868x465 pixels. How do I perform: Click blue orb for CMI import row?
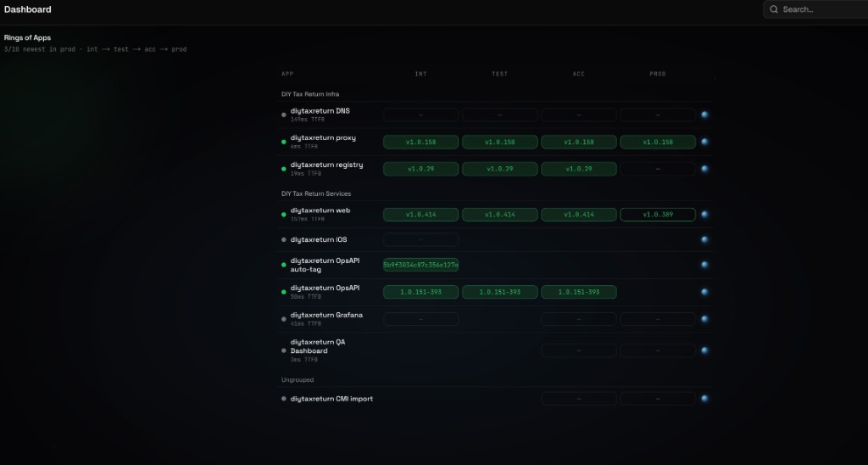(704, 399)
